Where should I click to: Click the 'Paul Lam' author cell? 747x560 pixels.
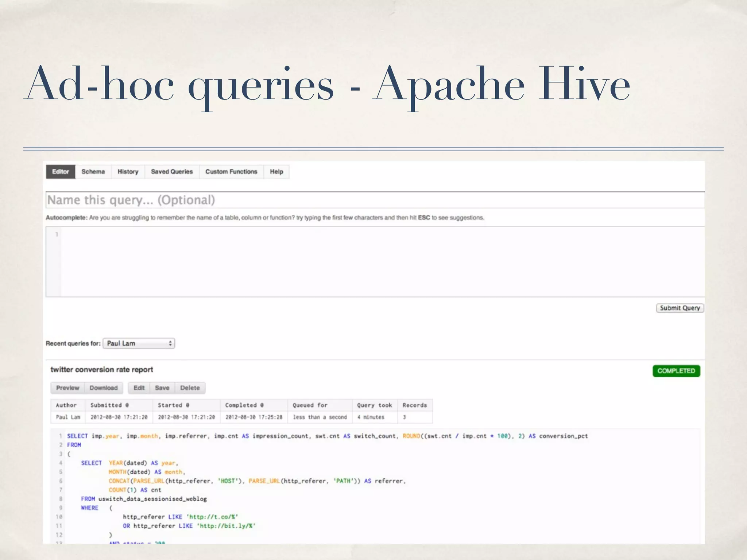click(68, 417)
